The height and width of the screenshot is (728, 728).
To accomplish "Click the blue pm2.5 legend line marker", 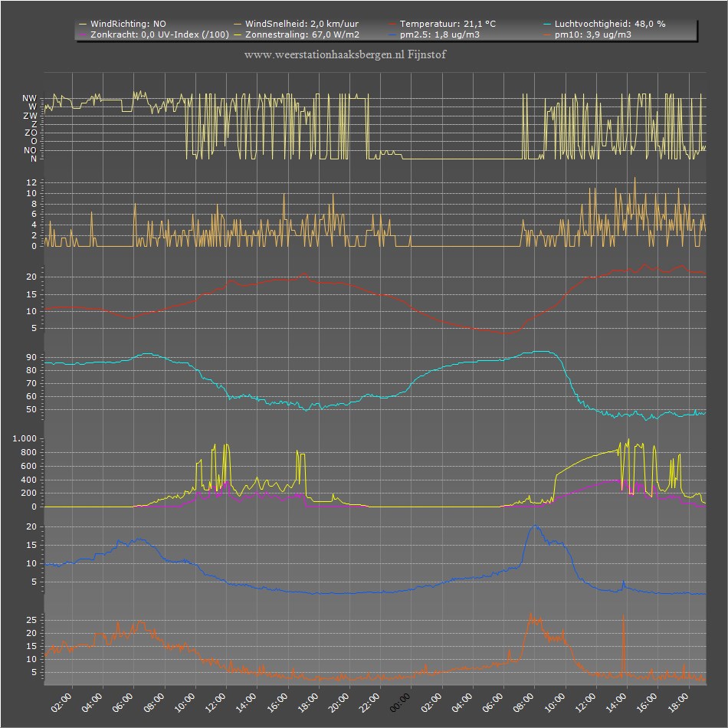I will click(x=392, y=34).
